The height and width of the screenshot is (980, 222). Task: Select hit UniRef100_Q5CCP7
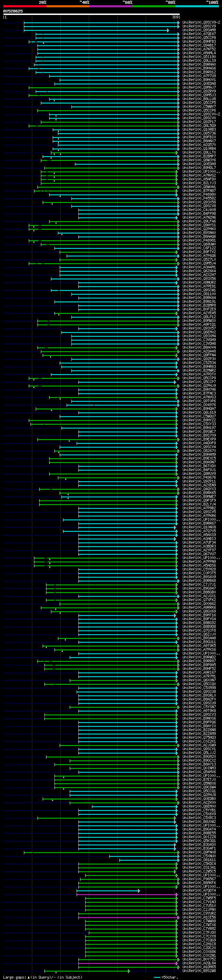199,382
